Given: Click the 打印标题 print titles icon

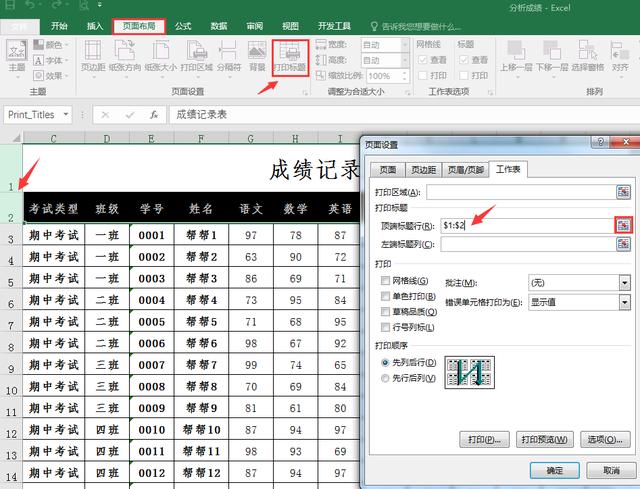Looking at the screenshot, I should [x=290, y=57].
